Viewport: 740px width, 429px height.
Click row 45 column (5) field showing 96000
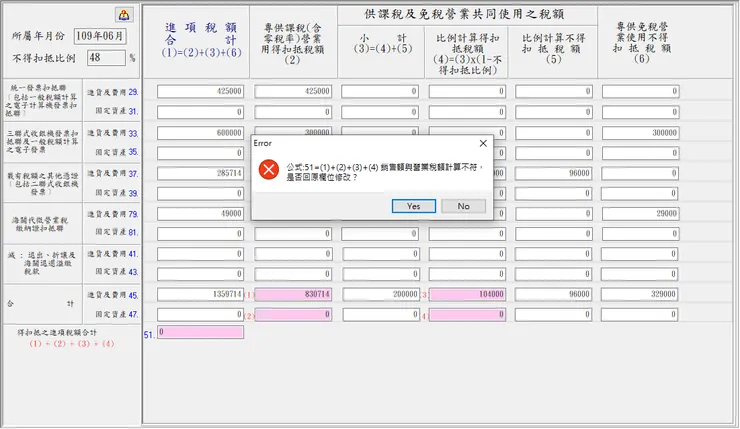(x=554, y=294)
